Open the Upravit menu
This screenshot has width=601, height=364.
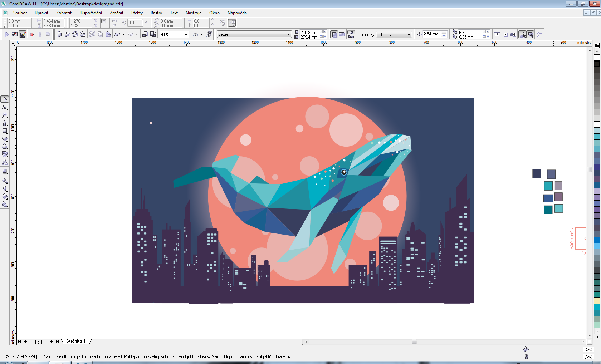tap(41, 13)
